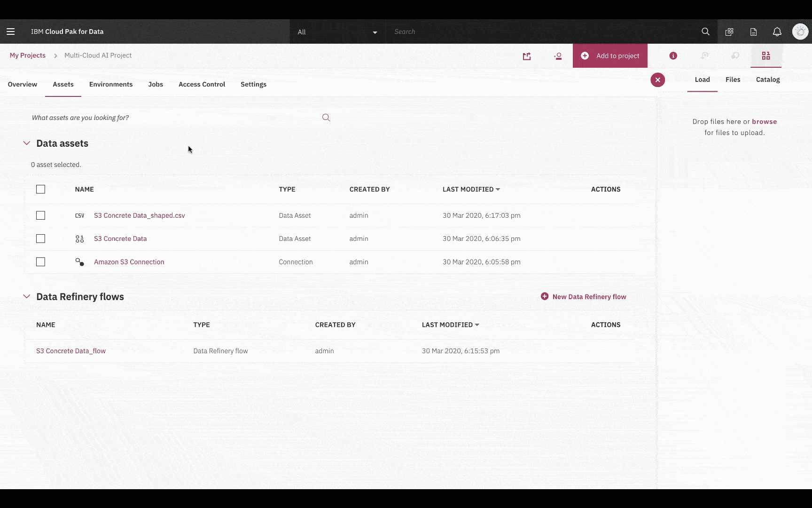Toggle the data panel grid icon
The image size is (812, 508).
(x=766, y=56)
